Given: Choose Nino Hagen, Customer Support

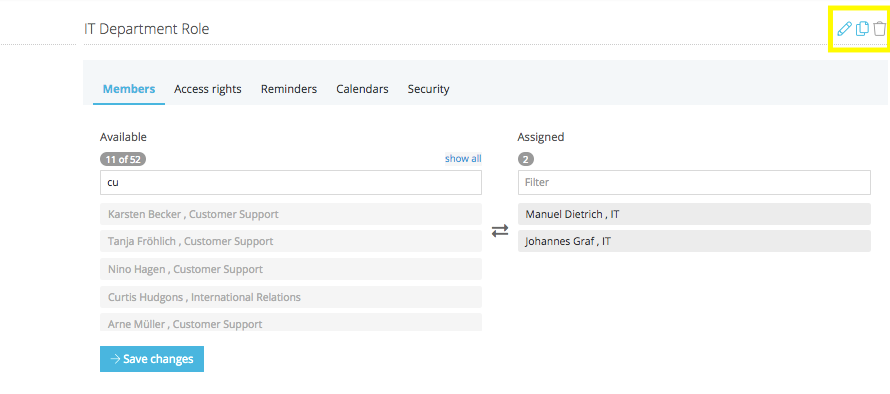Looking at the screenshot, I should point(291,269).
